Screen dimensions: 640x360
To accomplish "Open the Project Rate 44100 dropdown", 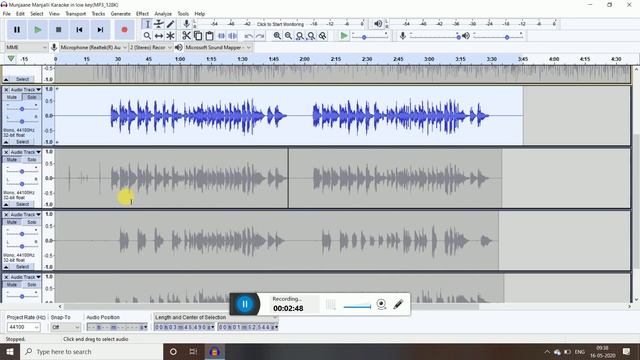I will 23,327.
